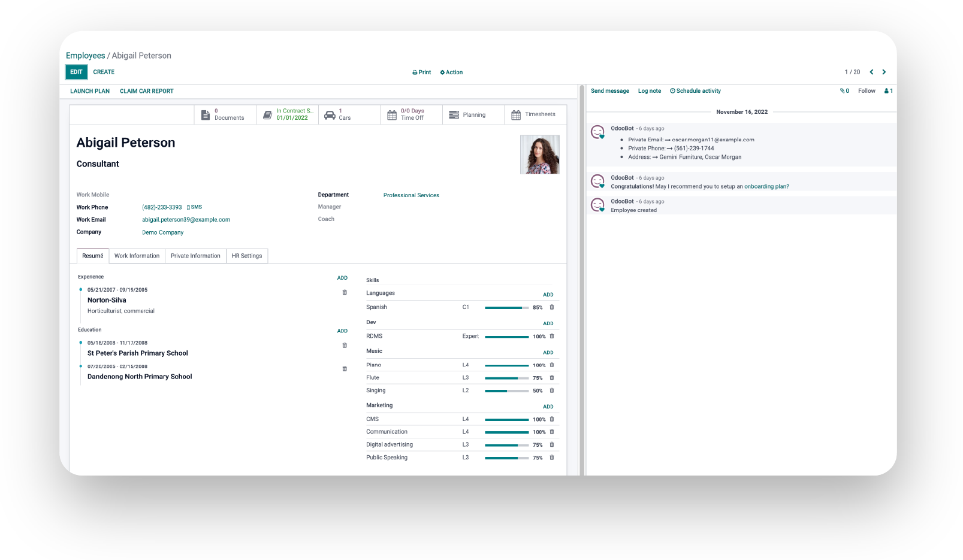The width and height of the screenshot is (963, 560).
Task: Click the Cars smart button icon
Action: tap(330, 114)
